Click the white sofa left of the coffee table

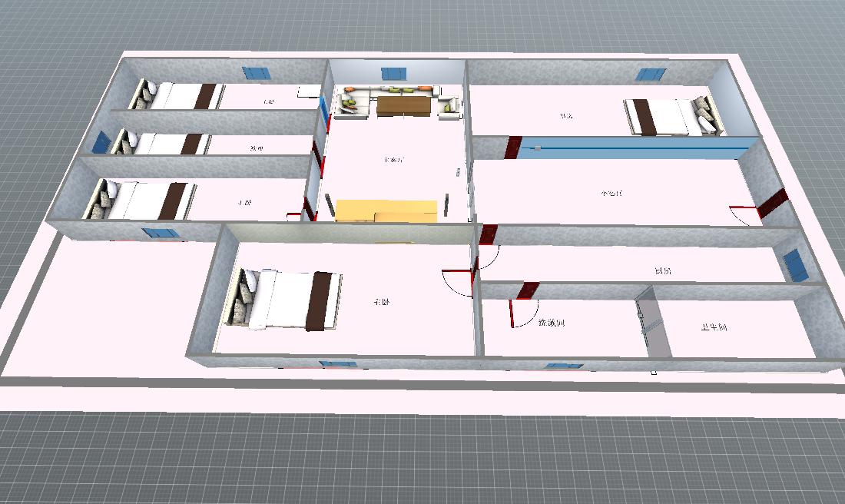[352, 104]
